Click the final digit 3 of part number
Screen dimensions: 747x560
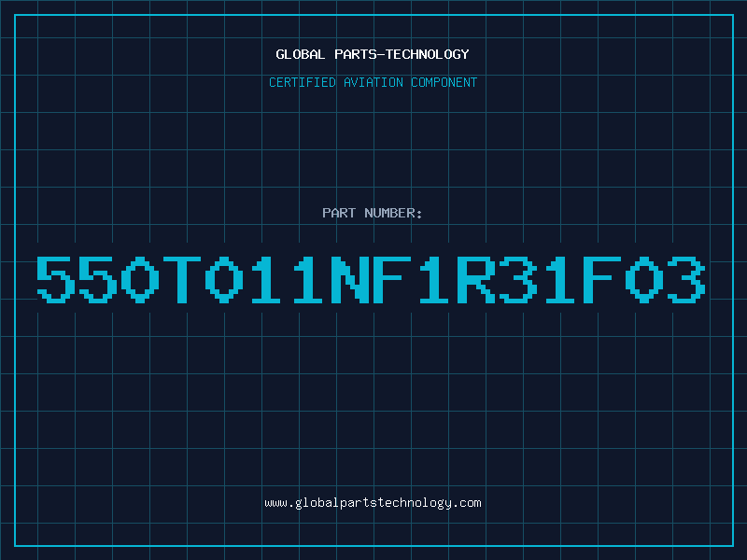click(x=686, y=279)
